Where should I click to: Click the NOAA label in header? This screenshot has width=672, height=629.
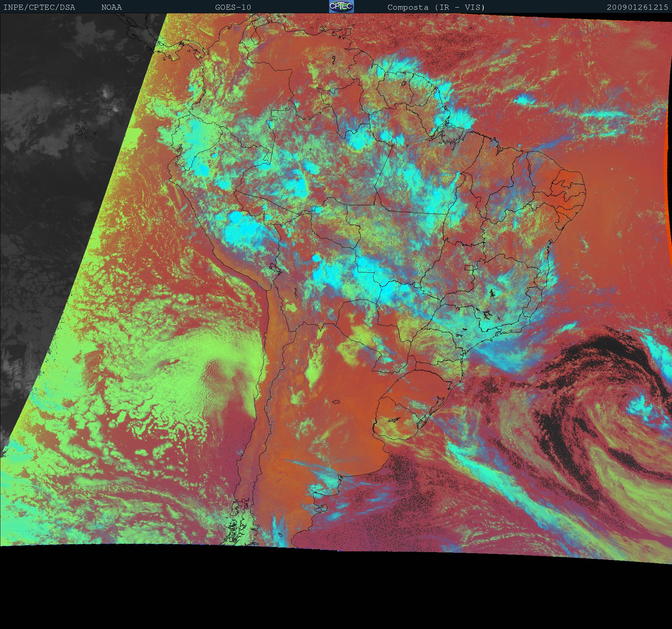111,7
